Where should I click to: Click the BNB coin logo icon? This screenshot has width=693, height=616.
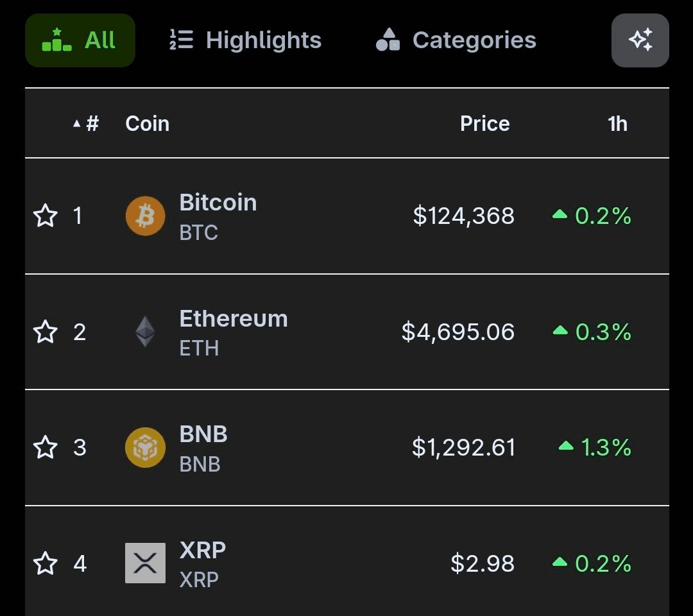[x=145, y=447]
